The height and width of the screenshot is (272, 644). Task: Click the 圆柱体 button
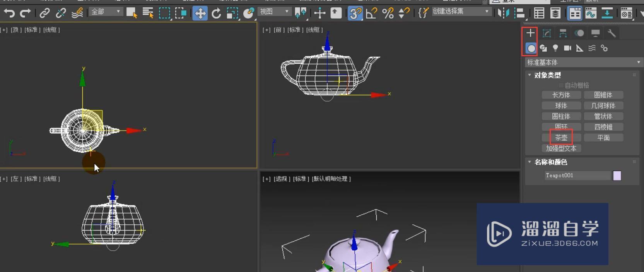pyautogui.click(x=561, y=116)
